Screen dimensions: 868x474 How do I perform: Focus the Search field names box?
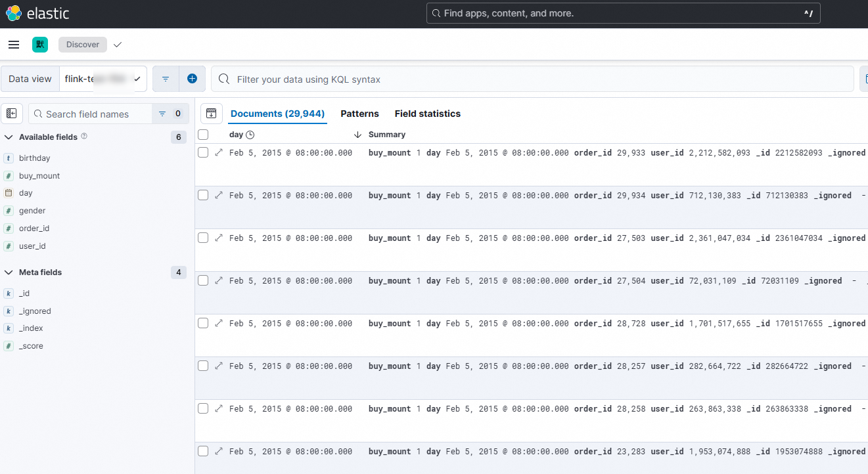pyautogui.click(x=90, y=114)
